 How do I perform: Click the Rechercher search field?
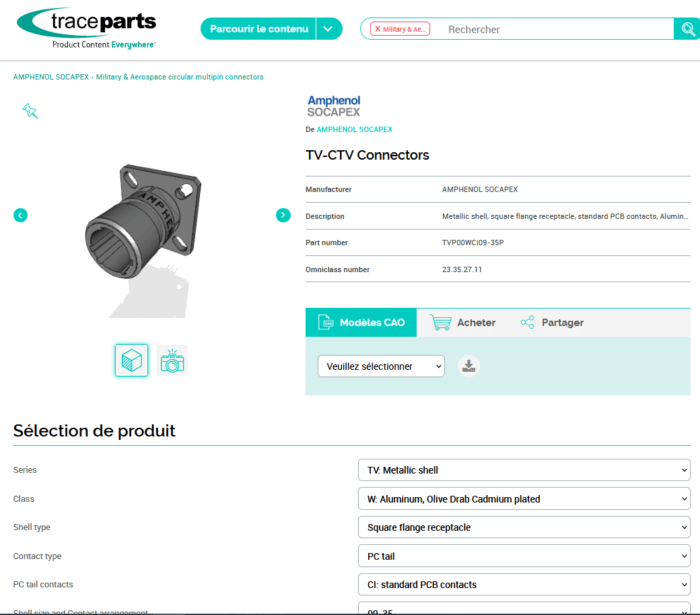coord(552,29)
